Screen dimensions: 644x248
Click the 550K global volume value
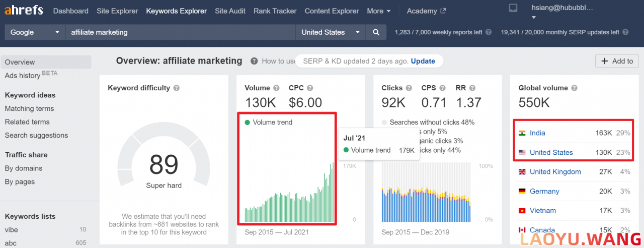(534, 103)
